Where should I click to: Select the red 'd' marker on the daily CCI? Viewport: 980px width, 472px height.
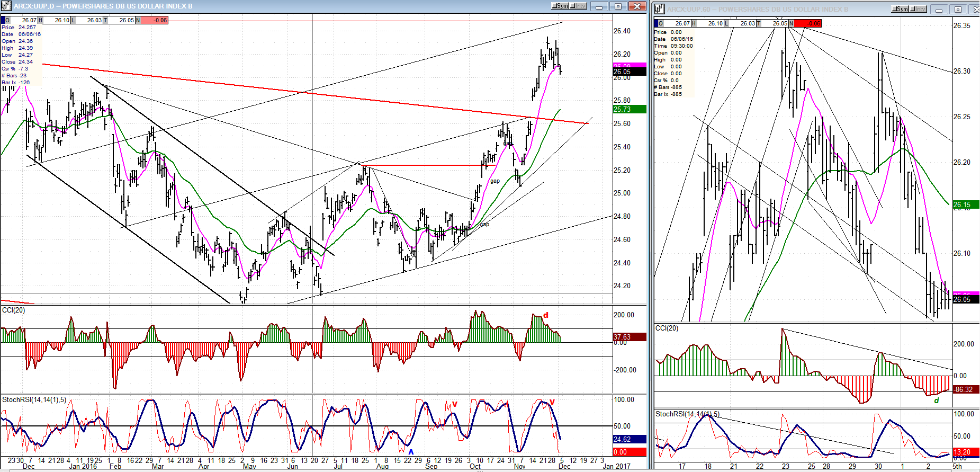[546, 315]
